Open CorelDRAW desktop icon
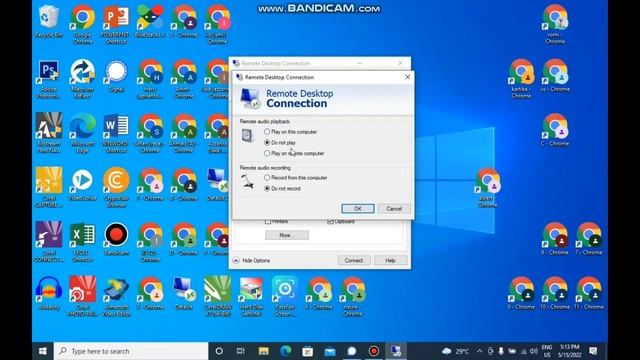640x360 pixels. coord(218,296)
